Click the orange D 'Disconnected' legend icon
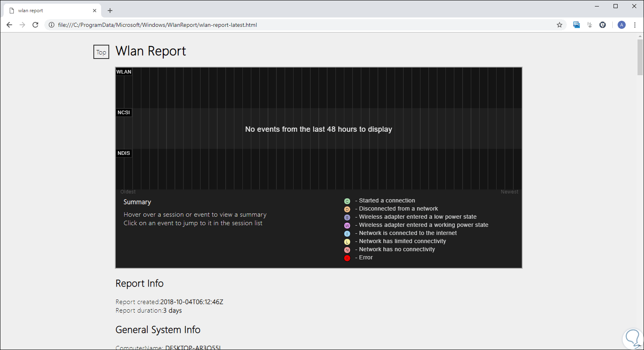Viewport: 644px width, 350px height. (347, 209)
